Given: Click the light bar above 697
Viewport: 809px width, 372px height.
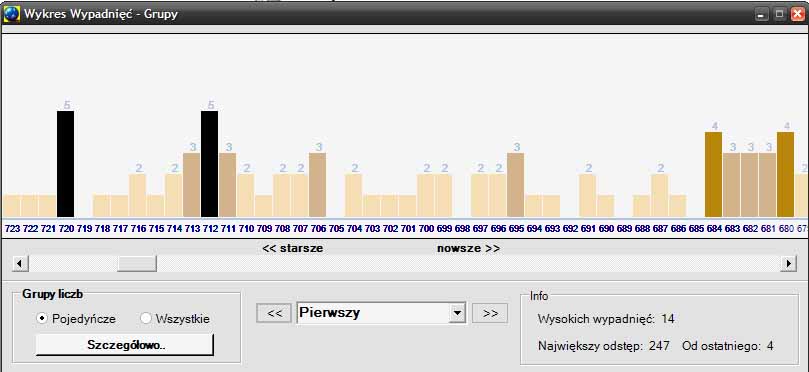Looking at the screenshot, I should point(479,196).
